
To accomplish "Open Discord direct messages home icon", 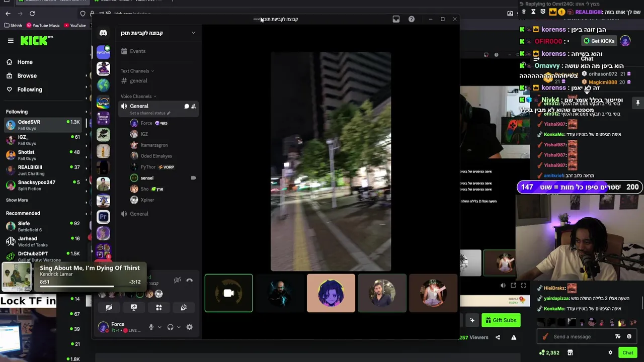I will (x=103, y=33).
